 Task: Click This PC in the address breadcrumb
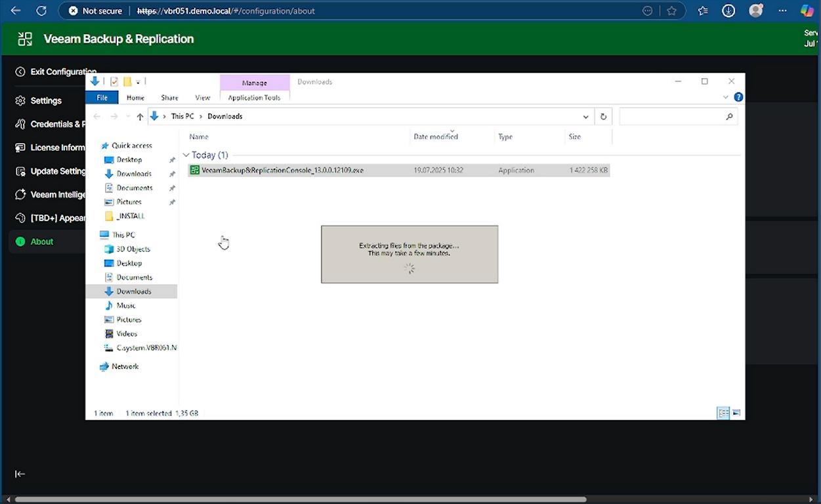(182, 116)
